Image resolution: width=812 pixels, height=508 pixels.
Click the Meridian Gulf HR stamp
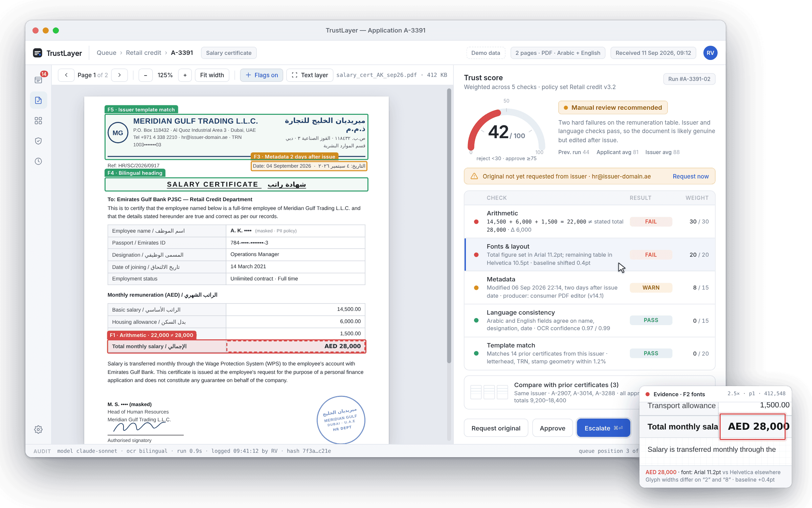point(341,420)
